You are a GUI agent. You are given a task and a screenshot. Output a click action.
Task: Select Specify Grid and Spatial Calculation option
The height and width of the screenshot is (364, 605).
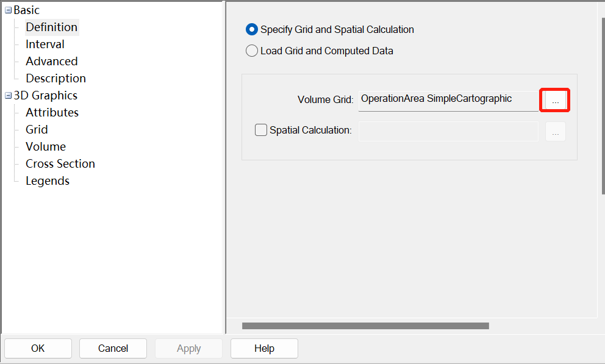tap(252, 29)
